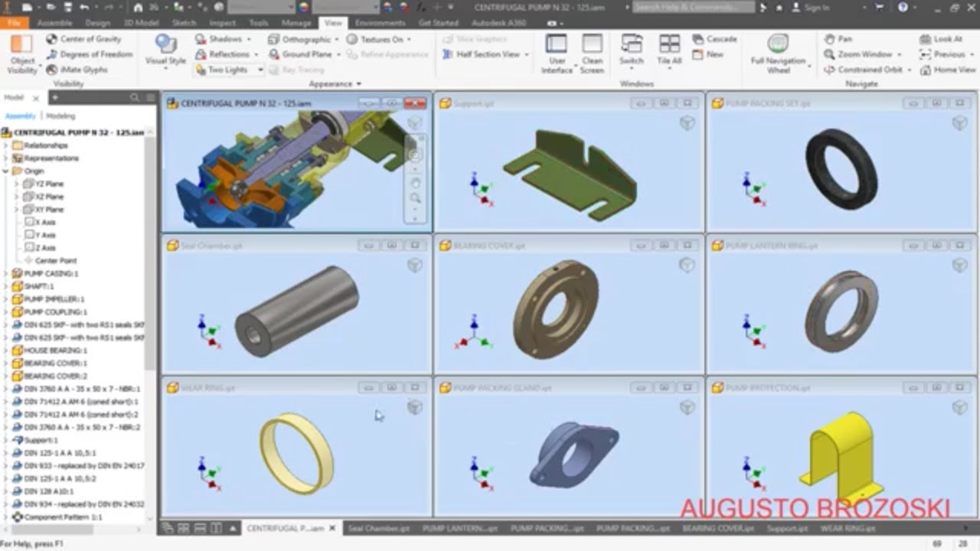Screen dimensions: 980x551
Task: Open the Object Visibility tool
Action: (x=21, y=54)
